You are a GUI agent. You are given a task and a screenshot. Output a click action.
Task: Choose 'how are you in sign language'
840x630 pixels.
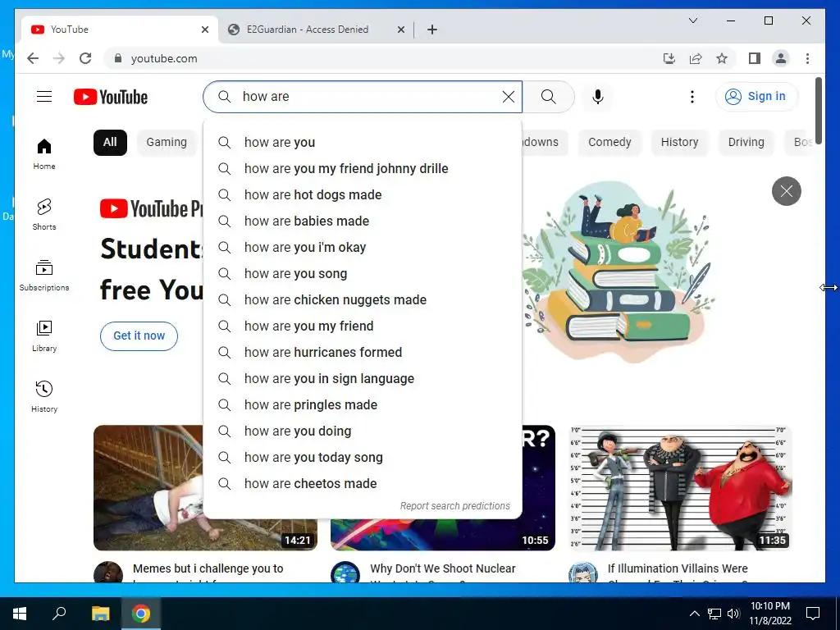point(363,379)
